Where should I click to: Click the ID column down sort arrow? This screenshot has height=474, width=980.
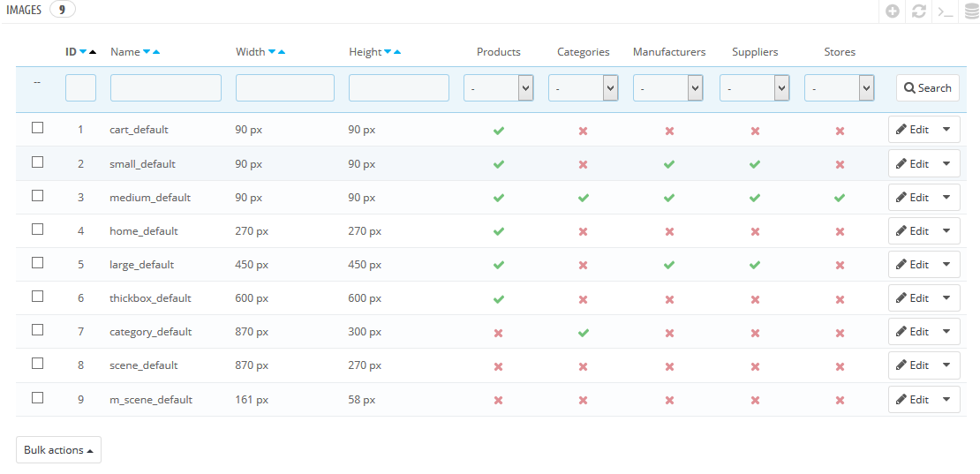(x=83, y=52)
